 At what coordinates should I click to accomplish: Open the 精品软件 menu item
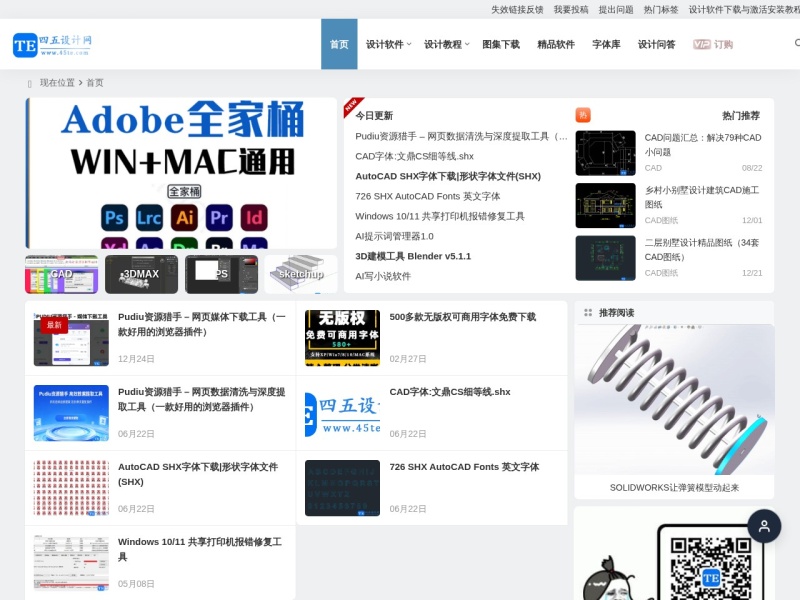[556, 44]
